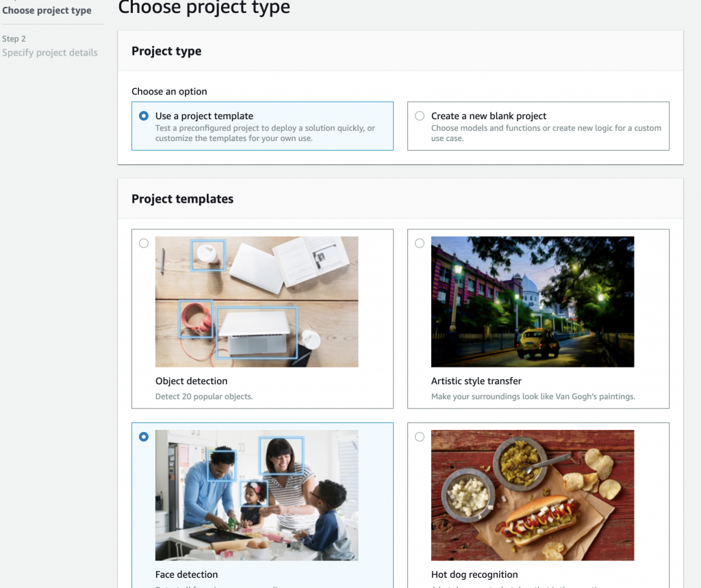
Task: Open Specify project details step in sidebar
Action: [x=49, y=53]
